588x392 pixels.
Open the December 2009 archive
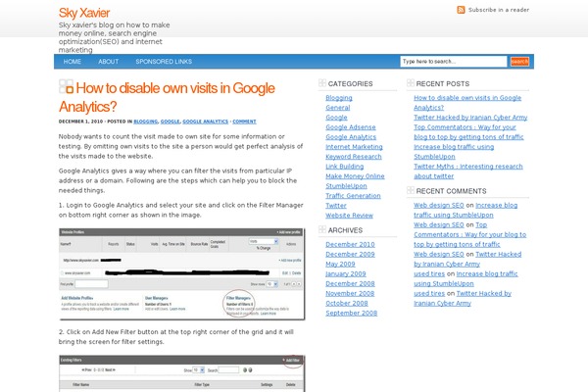pos(350,255)
